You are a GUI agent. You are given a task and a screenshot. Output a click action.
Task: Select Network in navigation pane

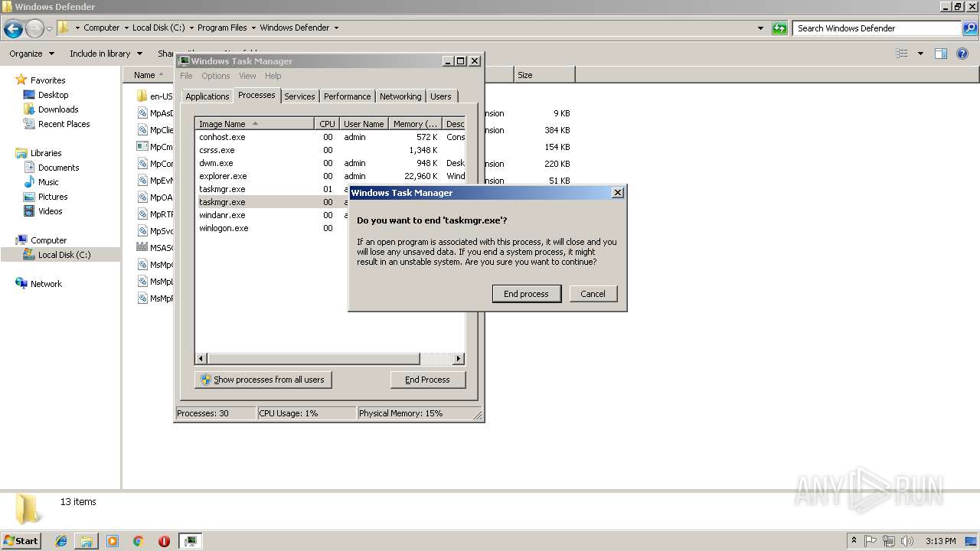tap(46, 284)
